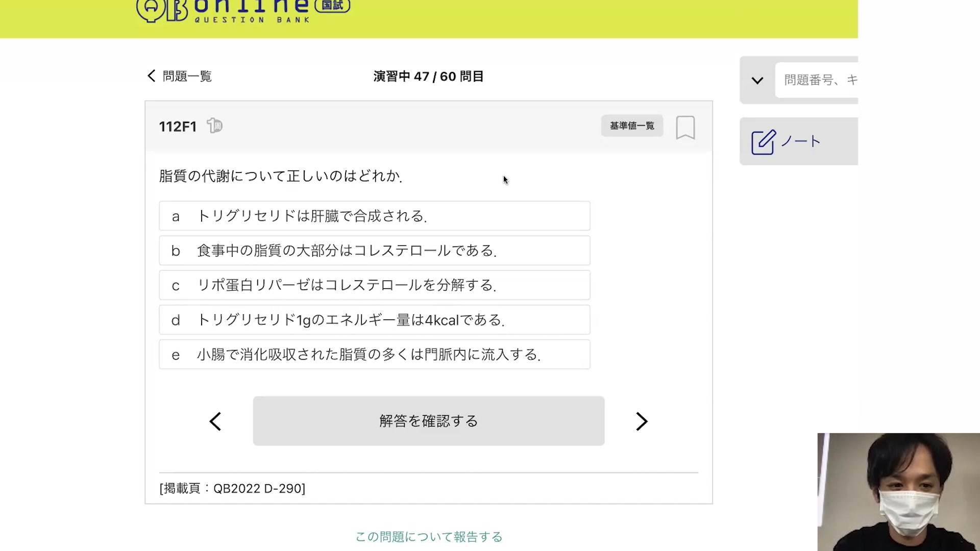Go to the next question arrow
Viewport: 980px width, 551px height.
(x=642, y=421)
